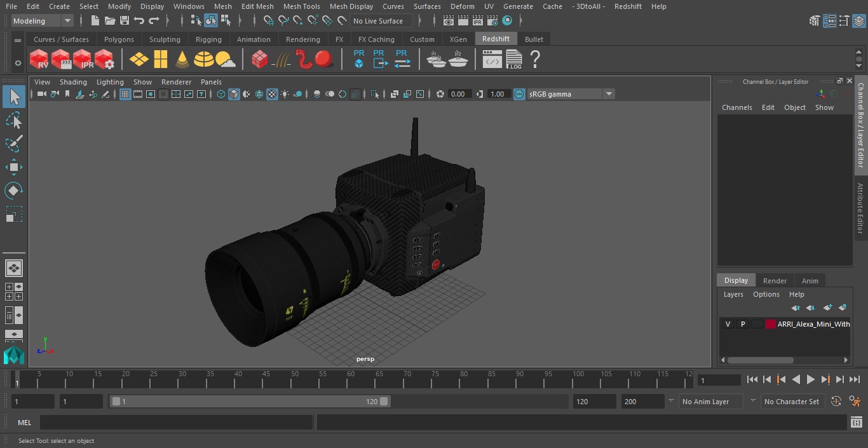Click the Auto keyframe toggle icon
This screenshot has width=868, height=448.
pos(837,401)
